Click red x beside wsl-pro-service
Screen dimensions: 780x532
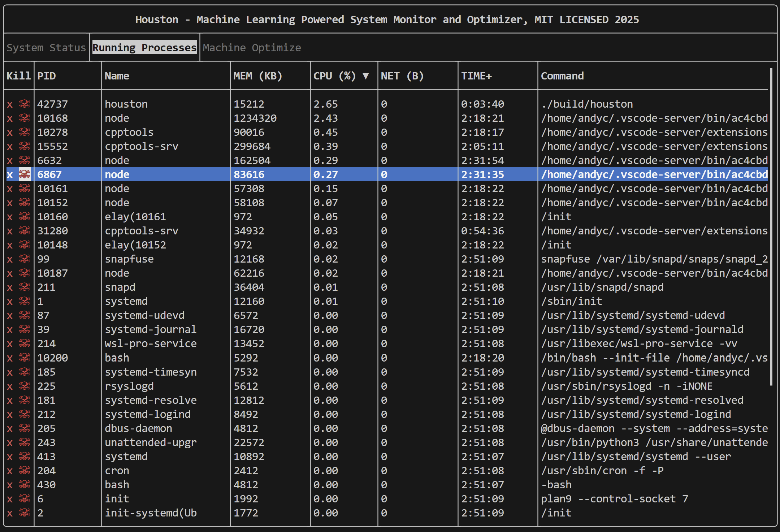coord(10,344)
